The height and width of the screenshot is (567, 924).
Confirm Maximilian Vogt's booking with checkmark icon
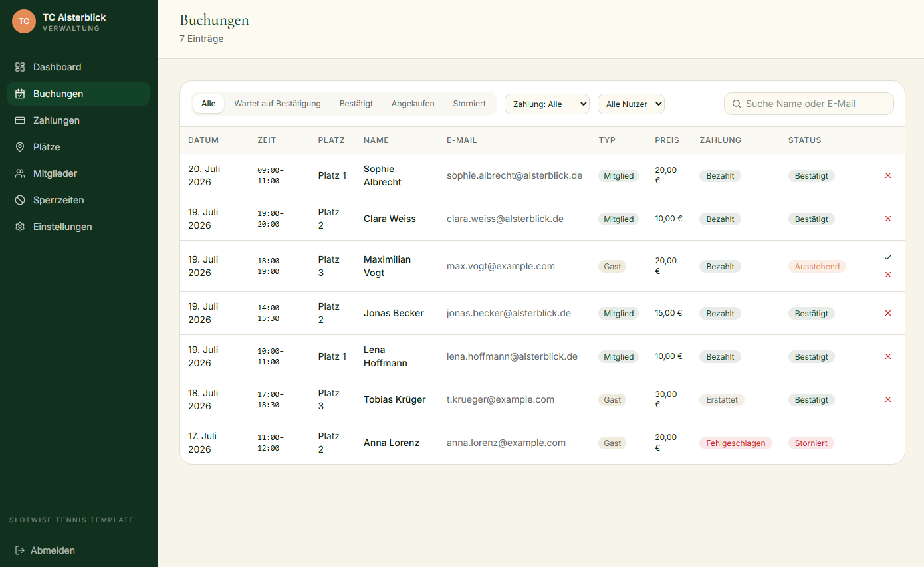888,257
